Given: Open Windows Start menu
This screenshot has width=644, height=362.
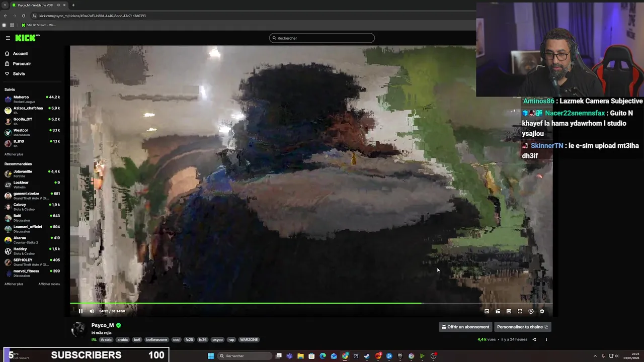Looking at the screenshot, I should 211,356.
